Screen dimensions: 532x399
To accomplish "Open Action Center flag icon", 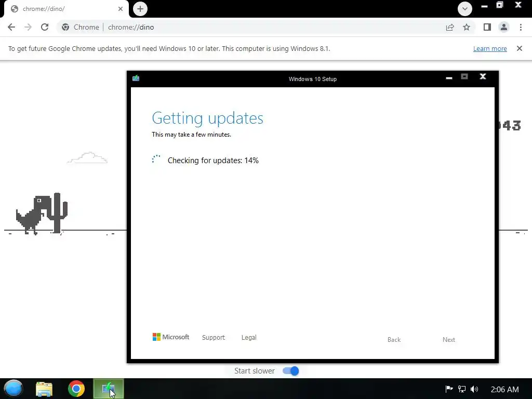I will pyautogui.click(x=449, y=389).
